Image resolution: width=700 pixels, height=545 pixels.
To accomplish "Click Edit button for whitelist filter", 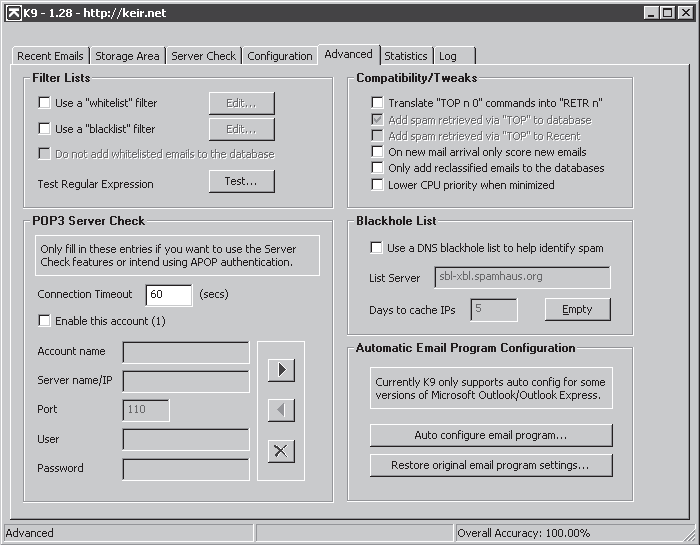I will 242,104.
